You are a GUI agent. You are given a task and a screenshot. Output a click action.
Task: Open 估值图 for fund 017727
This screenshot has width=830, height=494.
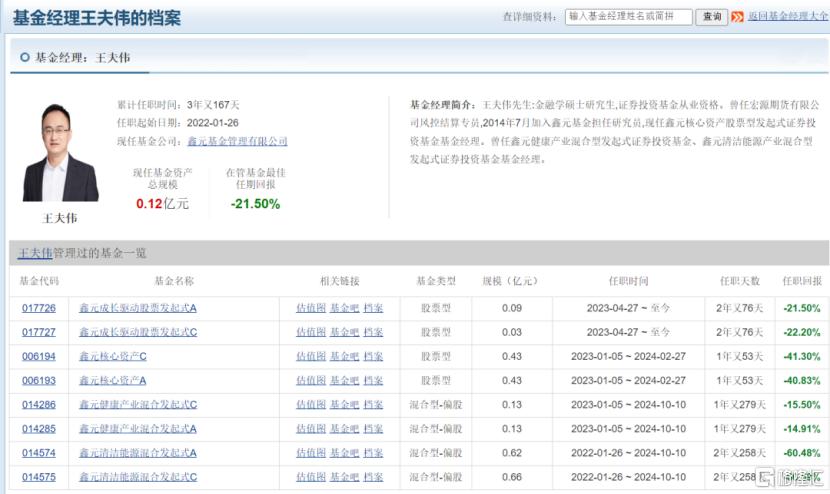pyautogui.click(x=311, y=333)
